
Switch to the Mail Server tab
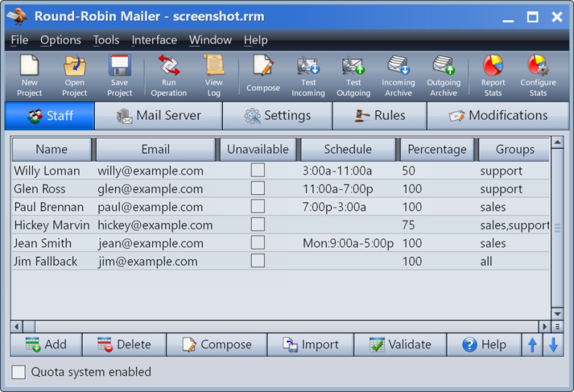click(x=159, y=116)
